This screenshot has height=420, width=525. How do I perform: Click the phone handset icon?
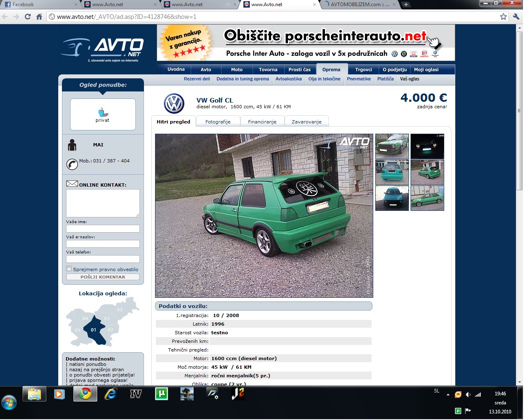[x=72, y=164]
